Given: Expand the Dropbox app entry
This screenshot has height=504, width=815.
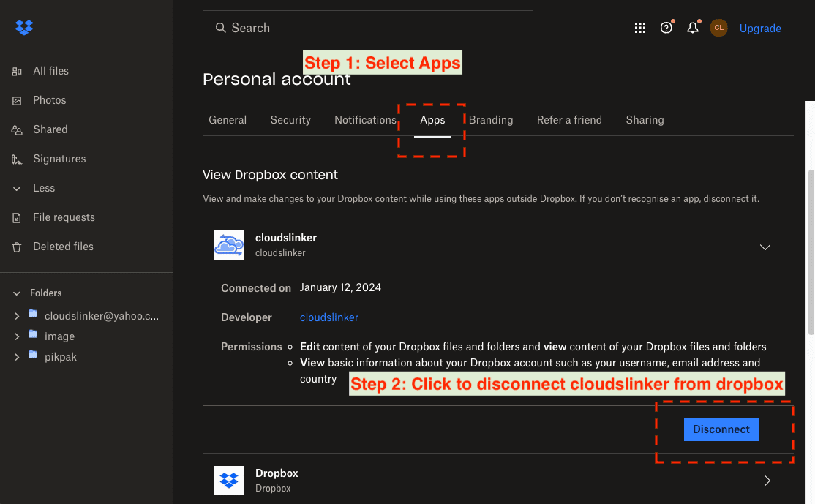Looking at the screenshot, I should tap(767, 481).
